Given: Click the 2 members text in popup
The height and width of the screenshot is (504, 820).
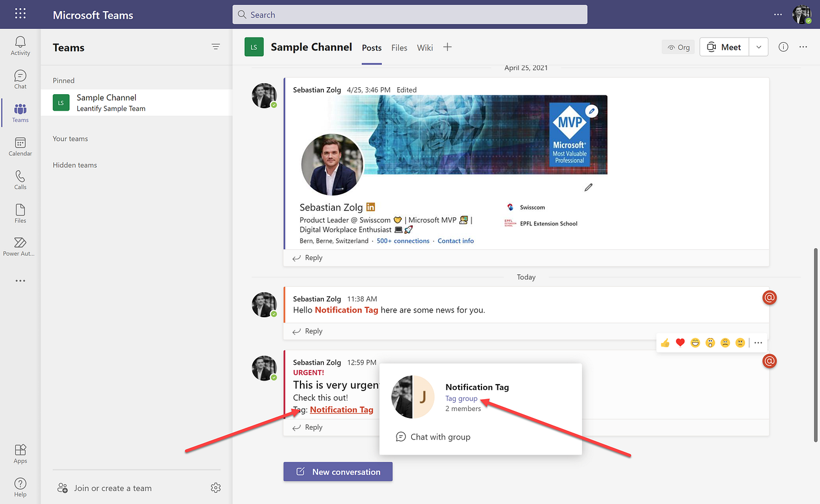Looking at the screenshot, I should [x=463, y=409].
